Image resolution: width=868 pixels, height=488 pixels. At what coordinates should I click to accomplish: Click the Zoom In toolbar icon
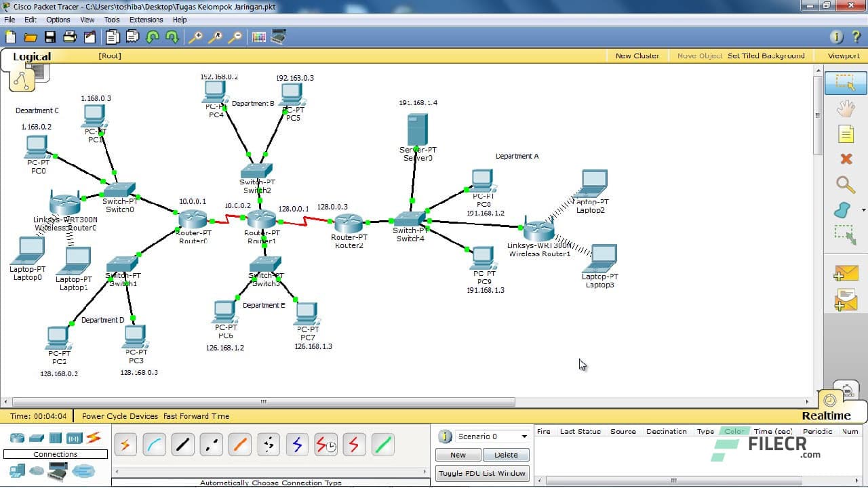[195, 36]
